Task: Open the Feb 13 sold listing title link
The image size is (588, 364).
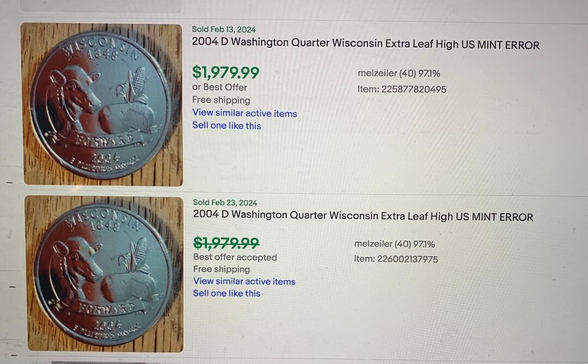Action: pyautogui.click(x=364, y=45)
